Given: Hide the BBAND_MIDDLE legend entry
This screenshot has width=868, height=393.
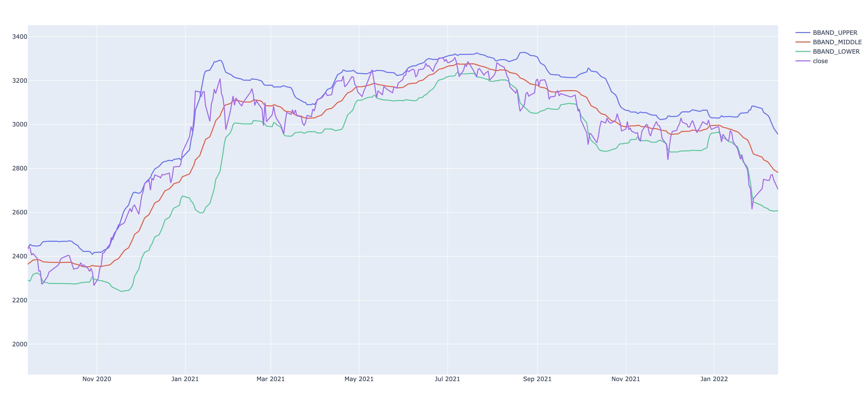Looking at the screenshot, I should 837,42.
